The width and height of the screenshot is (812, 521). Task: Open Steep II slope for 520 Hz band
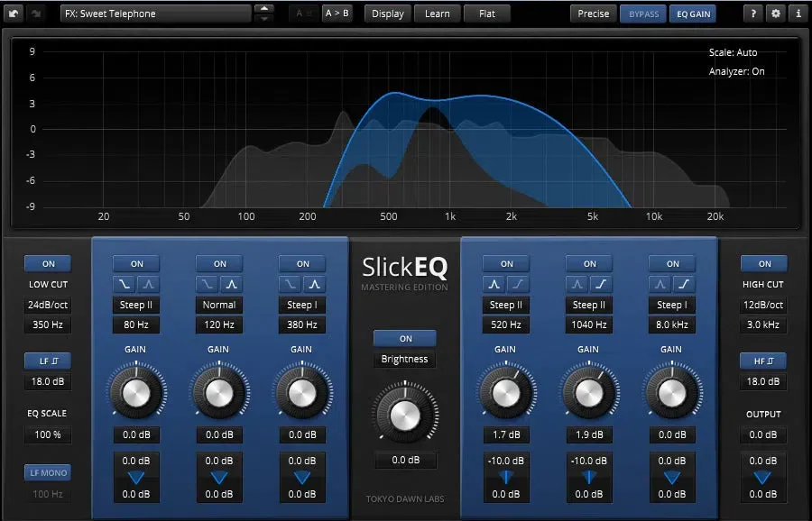click(506, 305)
